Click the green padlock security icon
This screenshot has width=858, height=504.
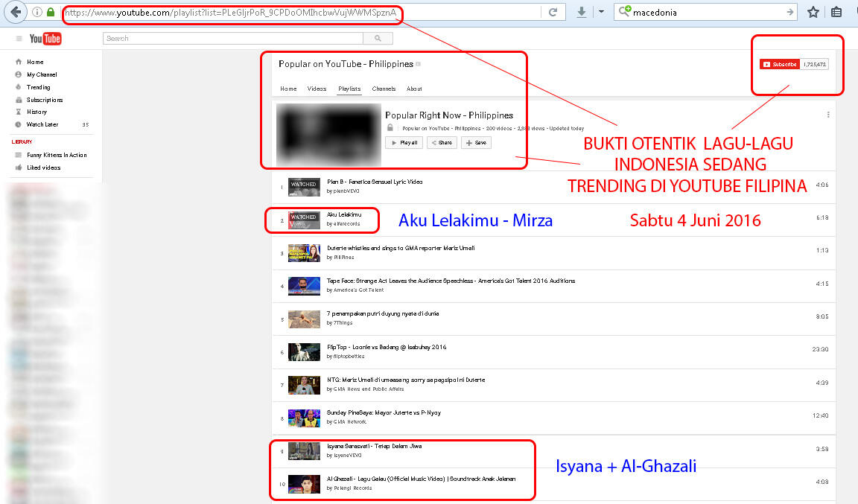pyautogui.click(x=51, y=12)
